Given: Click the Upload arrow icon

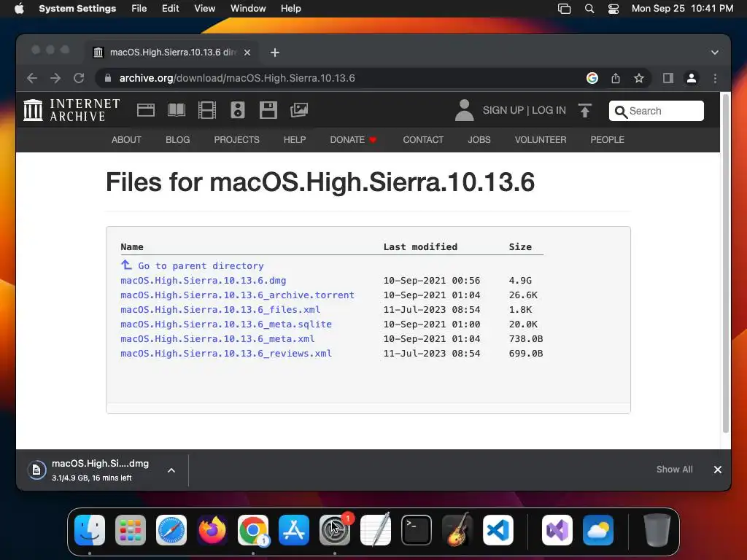Looking at the screenshot, I should [585, 111].
